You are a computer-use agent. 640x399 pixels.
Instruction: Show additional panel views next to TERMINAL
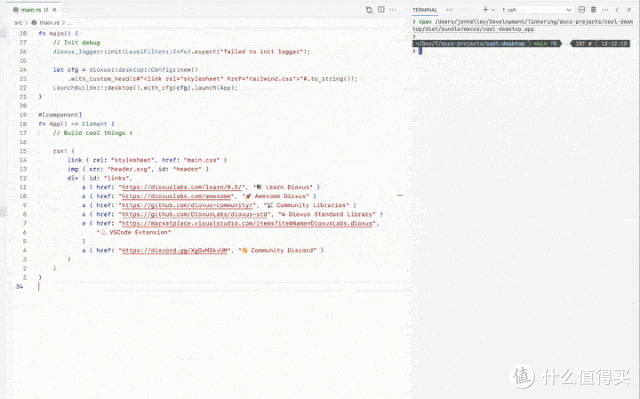[449, 9]
